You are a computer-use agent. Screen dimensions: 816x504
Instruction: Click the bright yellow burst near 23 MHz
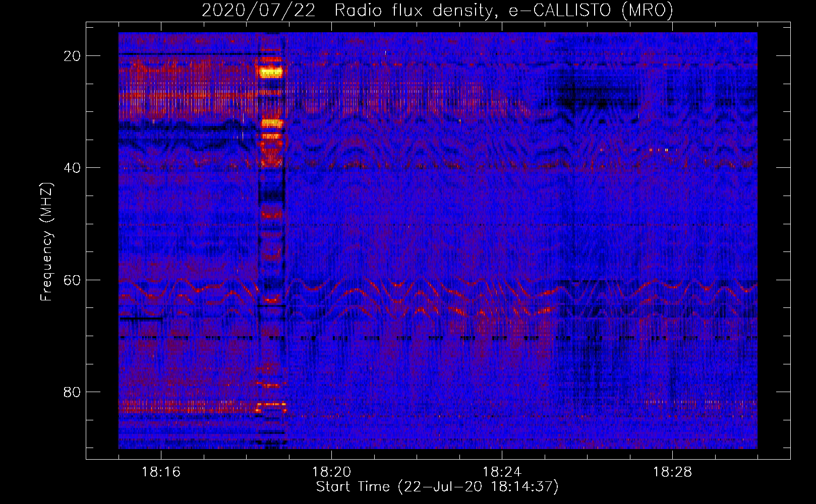271,72
